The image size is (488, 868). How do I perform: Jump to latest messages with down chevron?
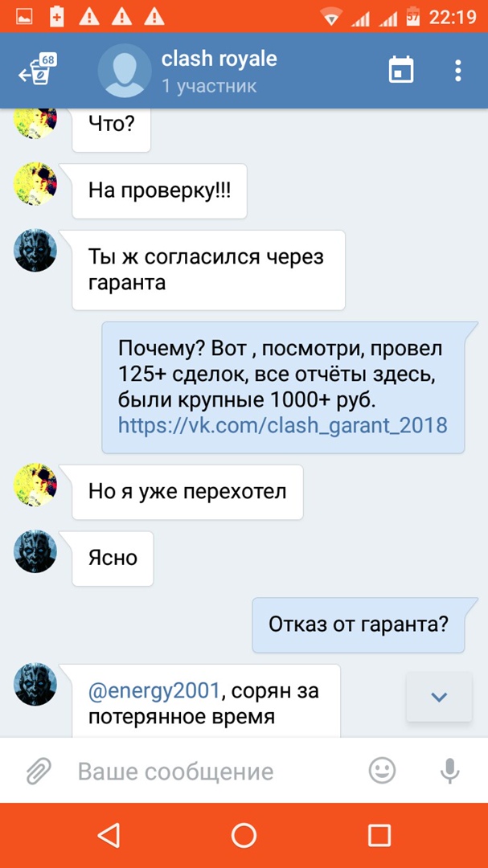tap(439, 697)
